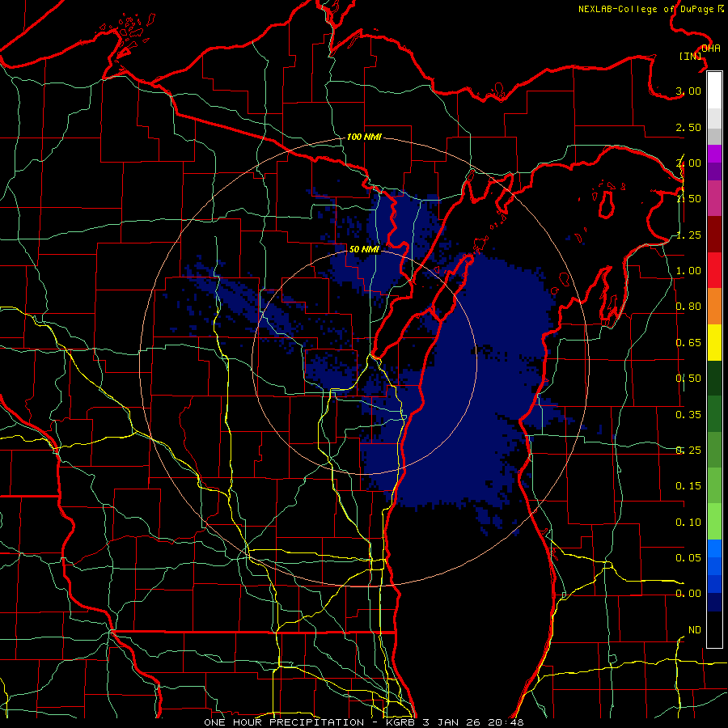Click the 0.05 scale value

tap(688, 557)
